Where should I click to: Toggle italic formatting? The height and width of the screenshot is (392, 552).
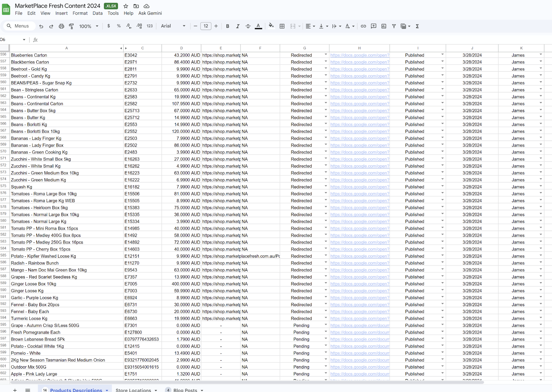pyautogui.click(x=238, y=26)
